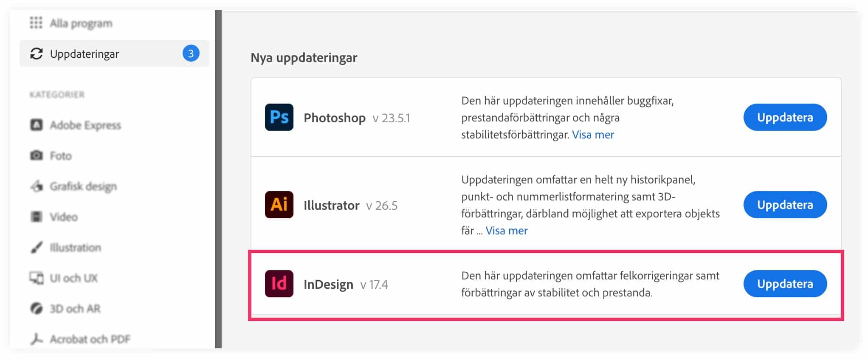This screenshot has width=868, height=361.
Task: Show more of Illustrator update notes
Action: tap(506, 231)
